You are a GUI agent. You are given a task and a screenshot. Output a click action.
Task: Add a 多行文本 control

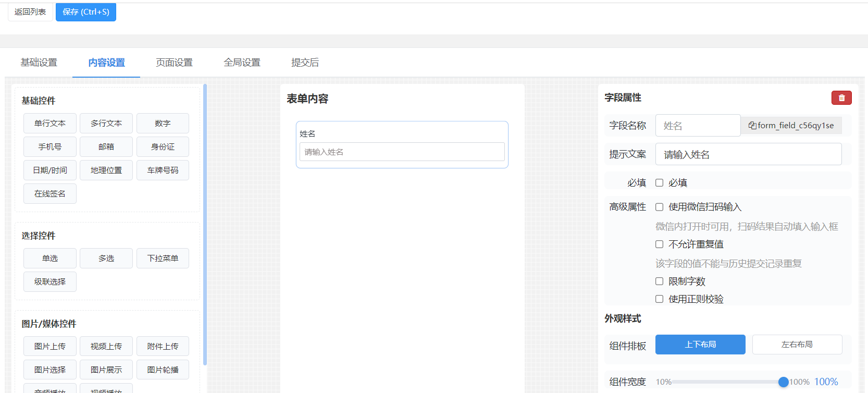106,124
